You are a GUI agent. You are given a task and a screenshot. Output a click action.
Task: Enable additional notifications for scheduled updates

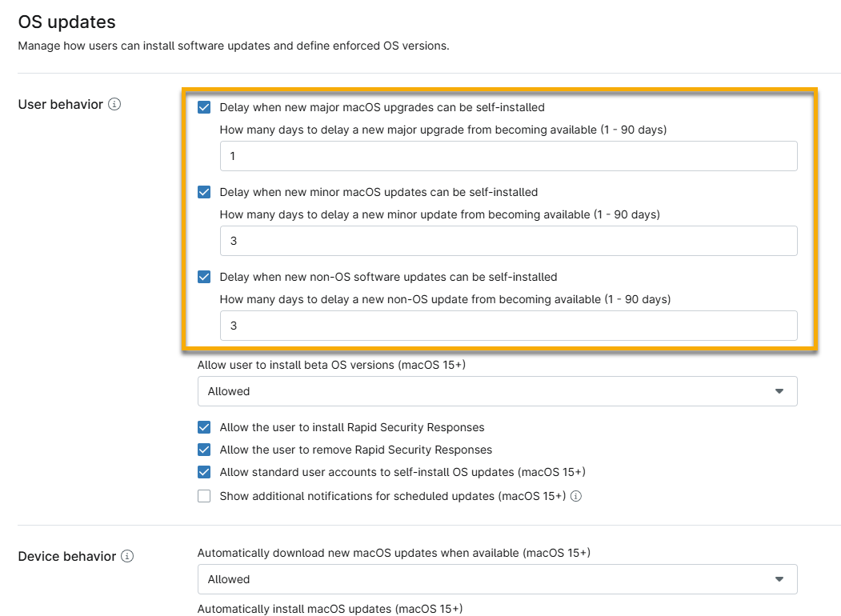[x=204, y=496]
